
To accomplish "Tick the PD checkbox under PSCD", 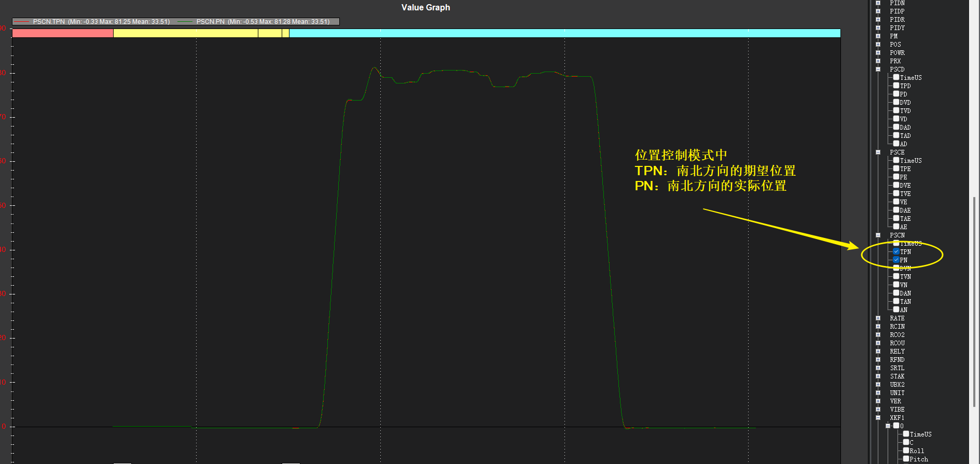I will click(x=896, y=94).
